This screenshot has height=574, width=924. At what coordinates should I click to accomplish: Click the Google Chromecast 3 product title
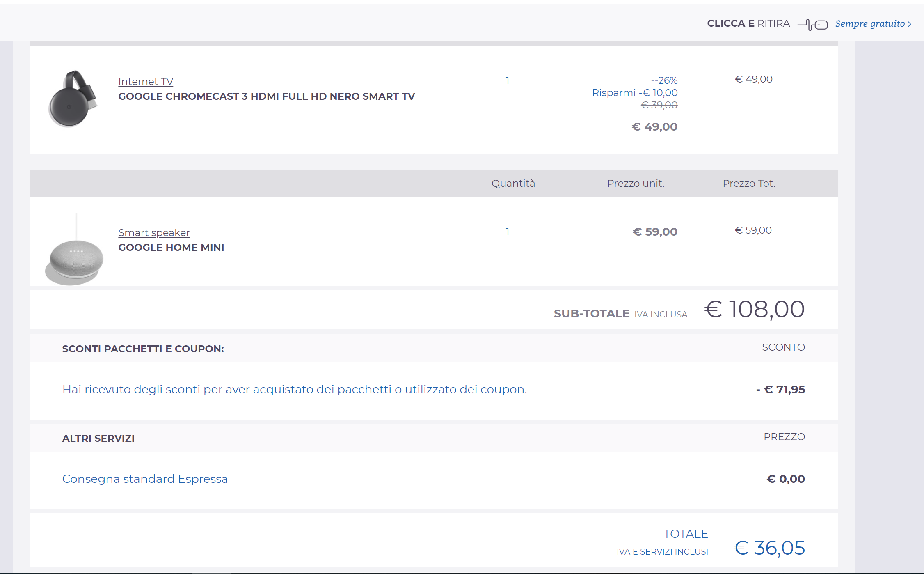pos(267,96)
